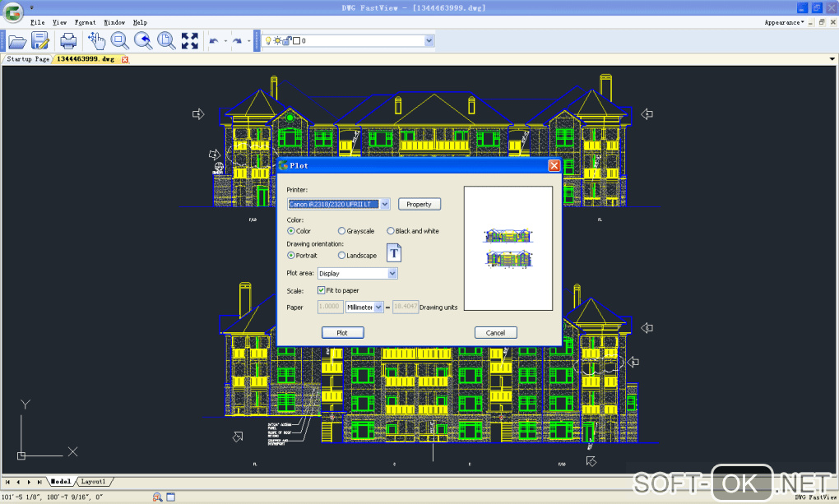Open the Appearance dropdown menu

(784, 22)
